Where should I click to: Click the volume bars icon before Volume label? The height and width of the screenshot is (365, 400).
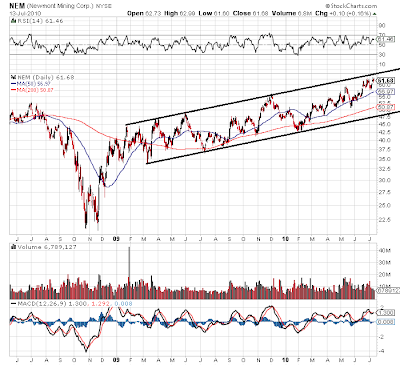(x=13, y=247)
